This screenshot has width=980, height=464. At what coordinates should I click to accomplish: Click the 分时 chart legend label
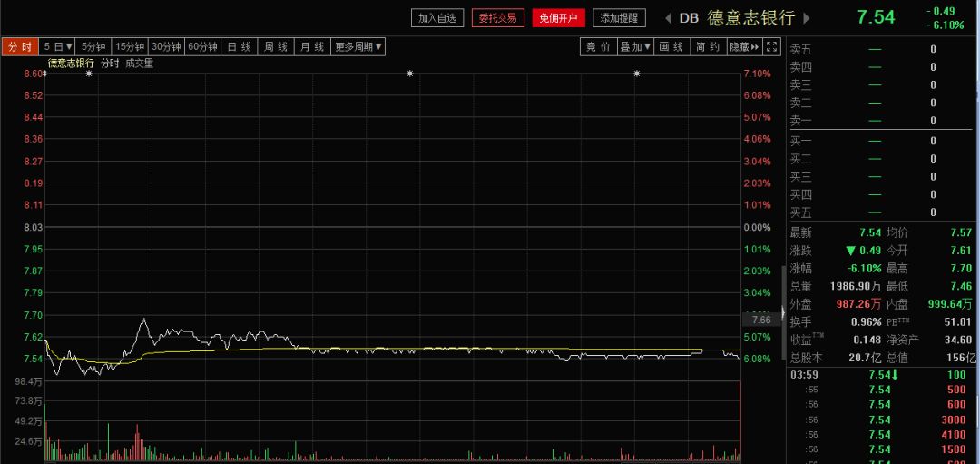110,63
